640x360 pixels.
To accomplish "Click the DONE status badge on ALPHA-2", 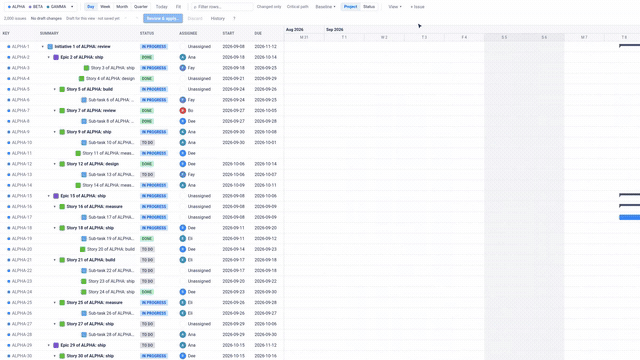I will [147, 57].
